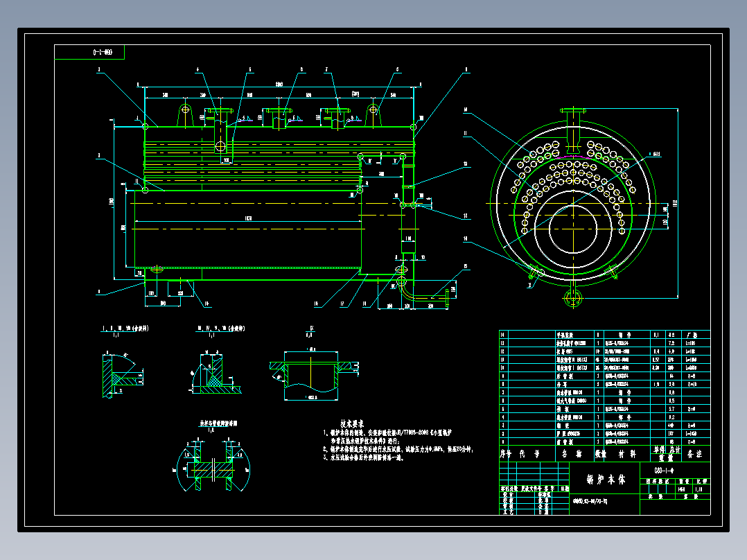Viewport: 747px width, 560px height.
Task: Click the bent outlet pipe flange at bottom right
Action: pyautogui.click(x=447, y=299)
